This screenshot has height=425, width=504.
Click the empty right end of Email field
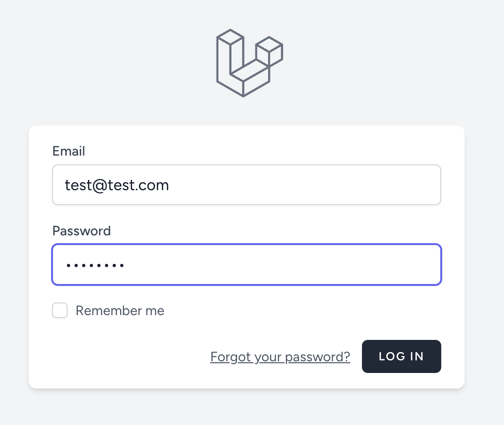tap(399, 185)
